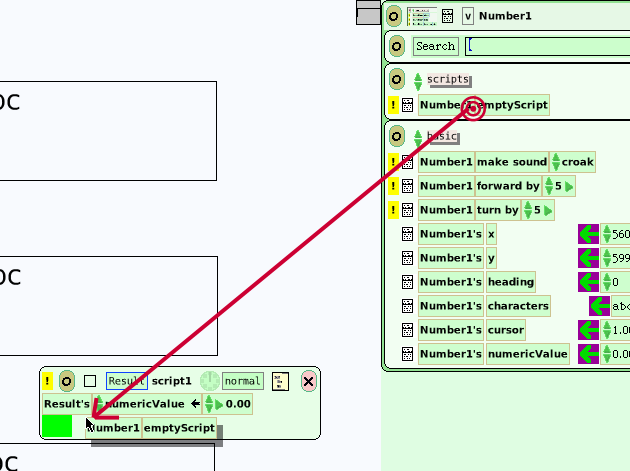Click the tile icon on Number1's characters row

(407, 306)
